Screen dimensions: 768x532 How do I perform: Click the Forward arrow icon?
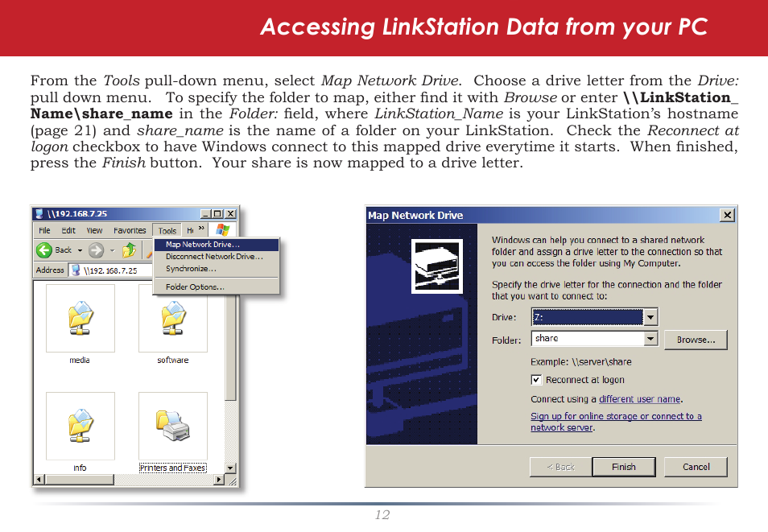click(96, 250)
